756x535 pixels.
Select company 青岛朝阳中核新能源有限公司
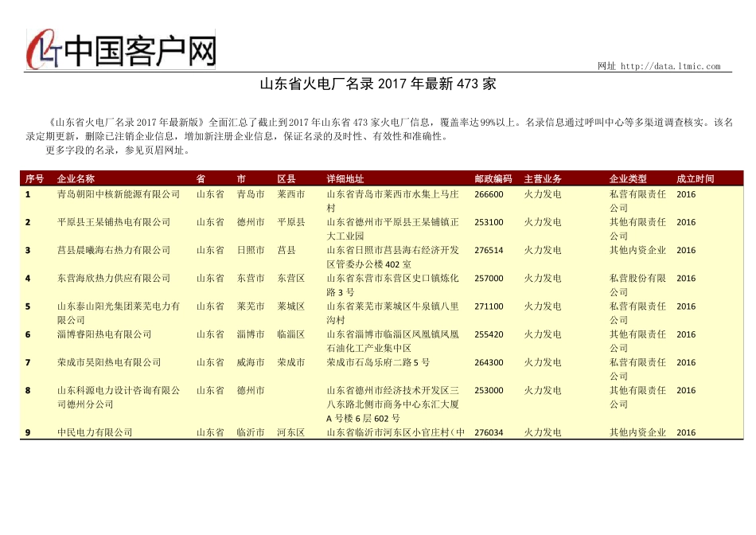(119, 194)
